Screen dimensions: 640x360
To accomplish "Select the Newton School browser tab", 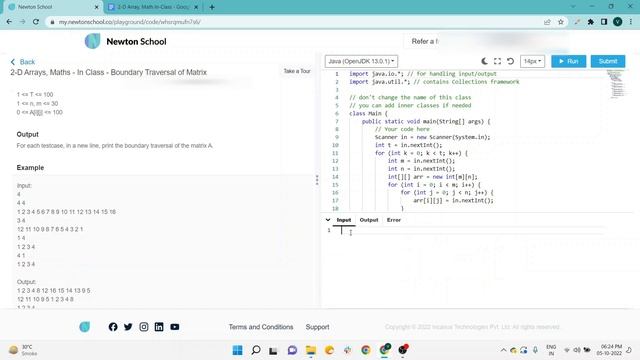I will coord(53,7).
